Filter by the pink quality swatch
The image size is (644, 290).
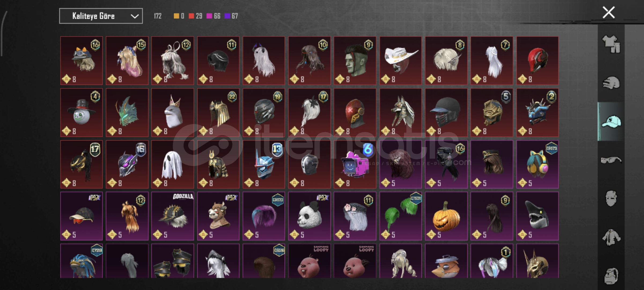[209, 16]
